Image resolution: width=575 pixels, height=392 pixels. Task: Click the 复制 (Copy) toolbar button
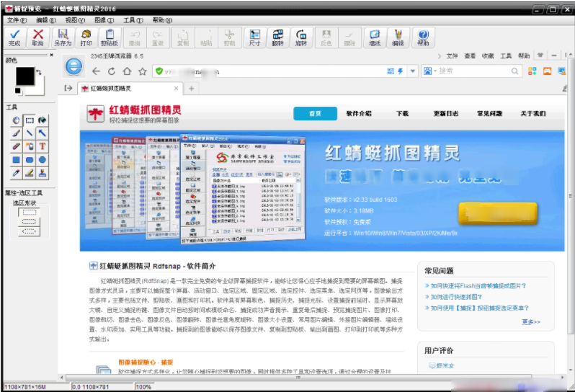point(182,37)
